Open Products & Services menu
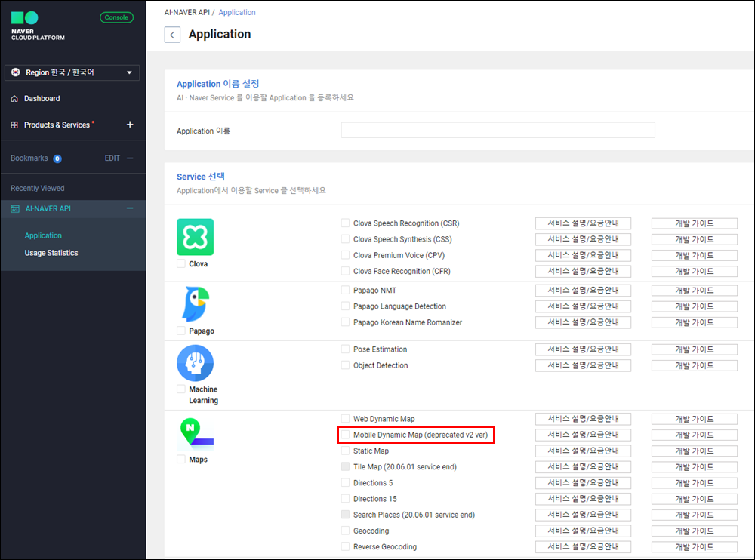 pyautogui.click(x=57, y=125)
